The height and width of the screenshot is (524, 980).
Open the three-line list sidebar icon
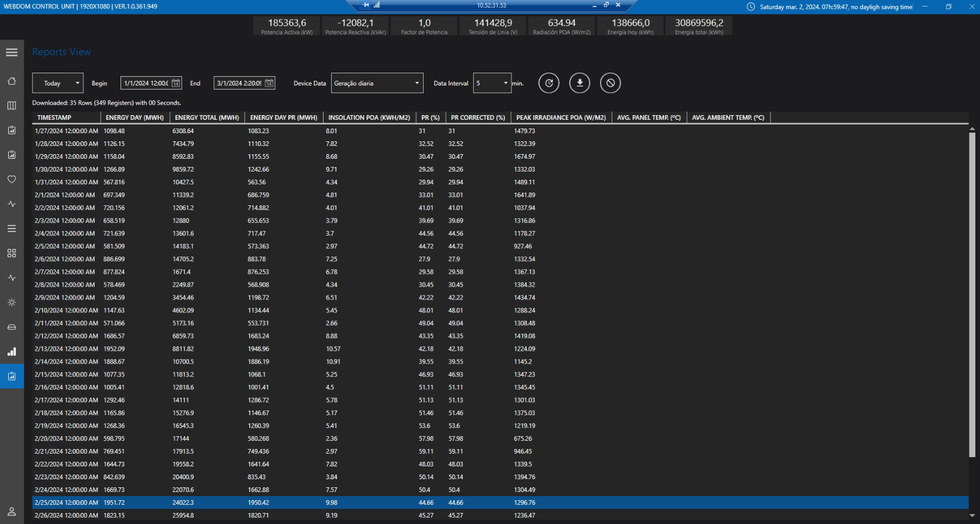click(12, 229)
